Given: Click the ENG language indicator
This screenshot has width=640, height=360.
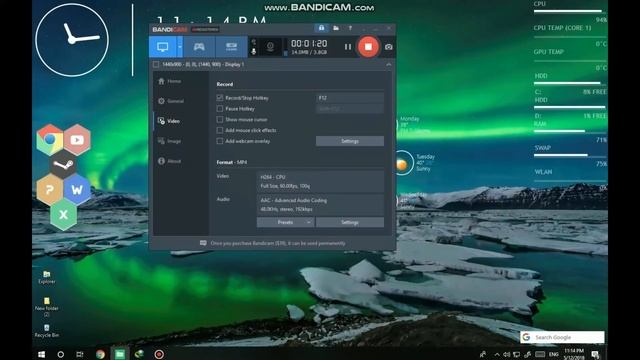Looking at the screenshot, I should (553, 354).
